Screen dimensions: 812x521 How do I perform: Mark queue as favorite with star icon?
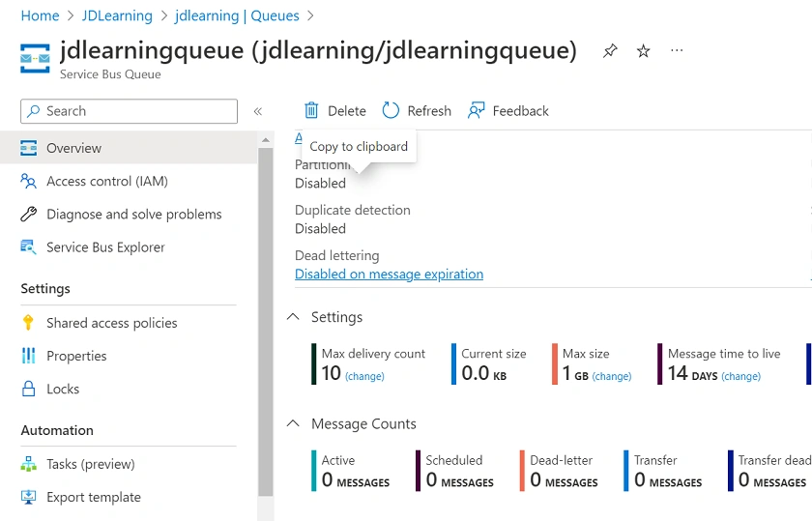[643, 51]
